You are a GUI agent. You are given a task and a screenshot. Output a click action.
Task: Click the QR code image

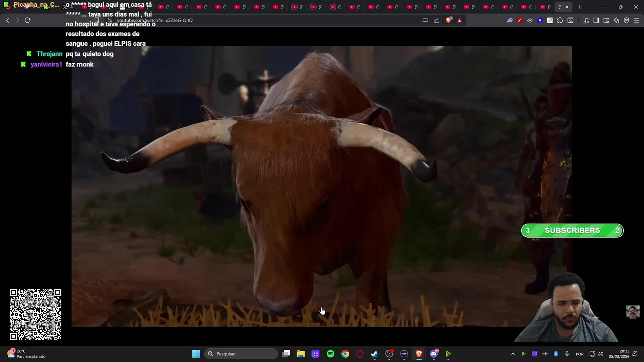(x=36, y=314)
